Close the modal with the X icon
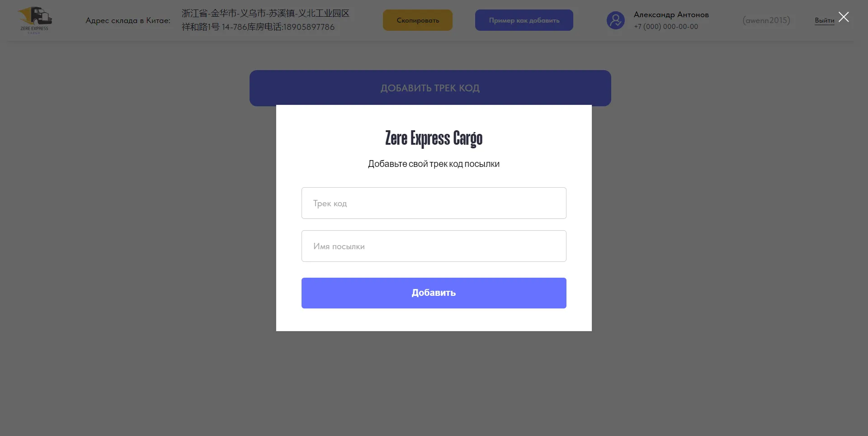Screen dimensions: 868x436 coord(844,17)
